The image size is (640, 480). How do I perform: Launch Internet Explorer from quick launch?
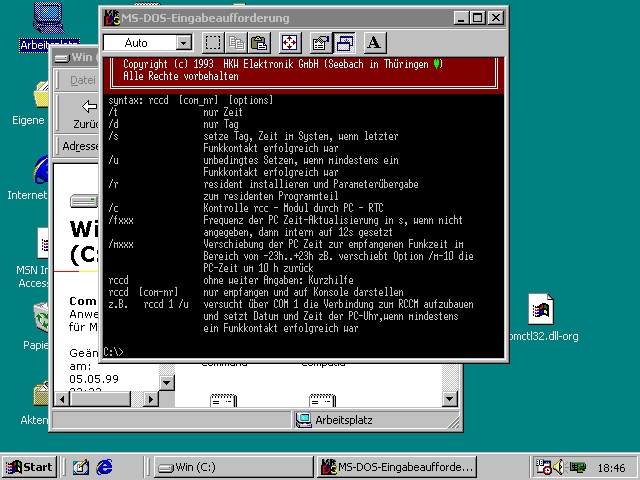104,467
